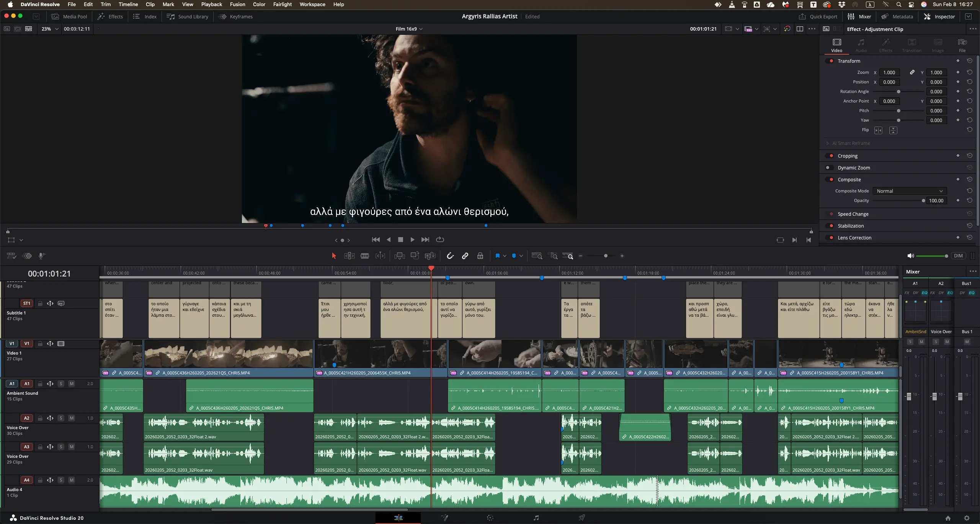Mute the Ambient Sound A1 track
The image size is (980, 524).
(72, 384)
